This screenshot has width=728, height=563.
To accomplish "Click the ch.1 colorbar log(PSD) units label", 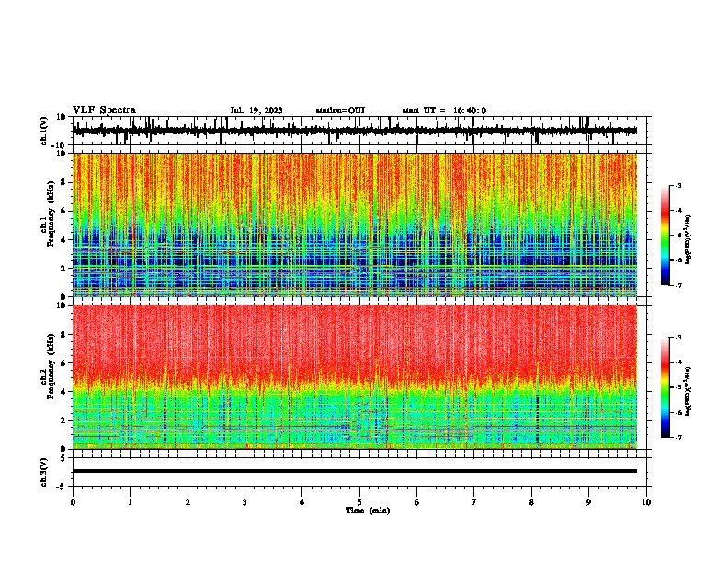I will (x=688, y=240).
